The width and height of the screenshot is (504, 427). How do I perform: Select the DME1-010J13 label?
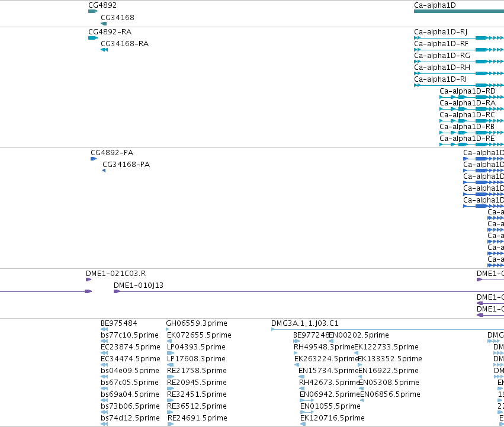click(x=139, y=285)
